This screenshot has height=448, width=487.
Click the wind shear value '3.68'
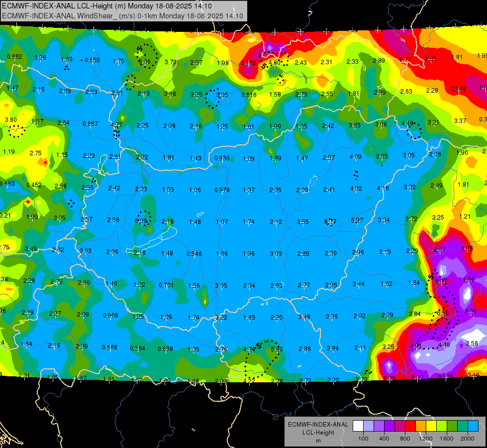[x=170, y=94]
